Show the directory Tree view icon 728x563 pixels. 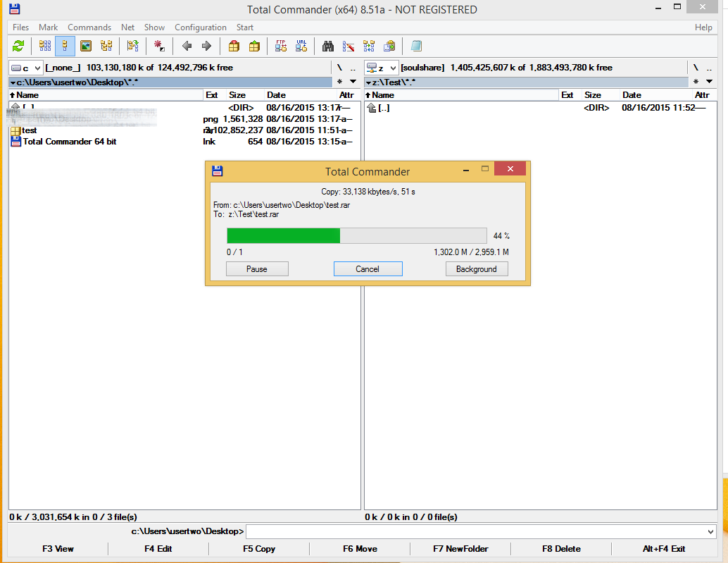pyautogui.click(x=106, y=46)
